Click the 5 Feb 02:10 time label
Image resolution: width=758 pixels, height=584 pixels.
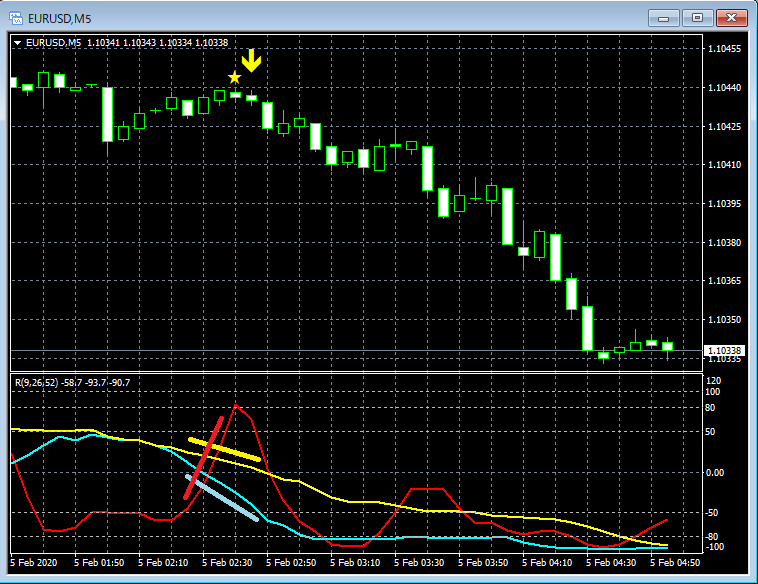click(x=163, y=563)
